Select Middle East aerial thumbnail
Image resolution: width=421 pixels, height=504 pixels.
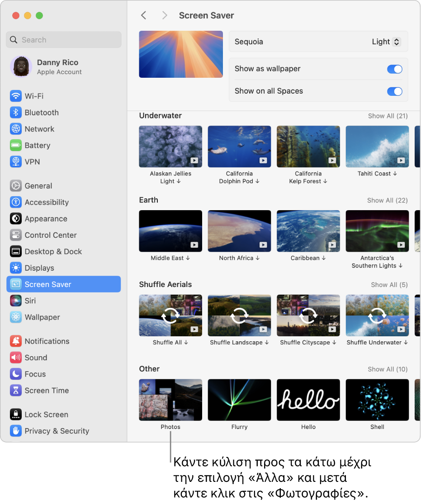pos(170,231)
